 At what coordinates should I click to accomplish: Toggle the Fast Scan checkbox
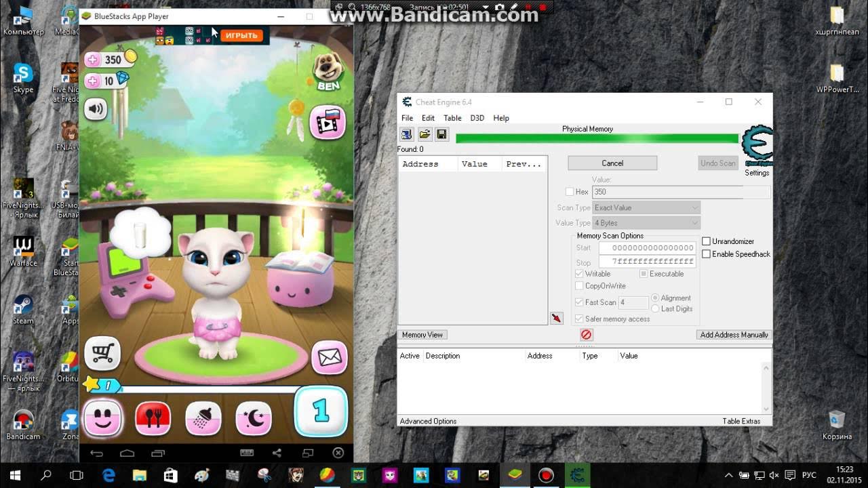point(579,302)
